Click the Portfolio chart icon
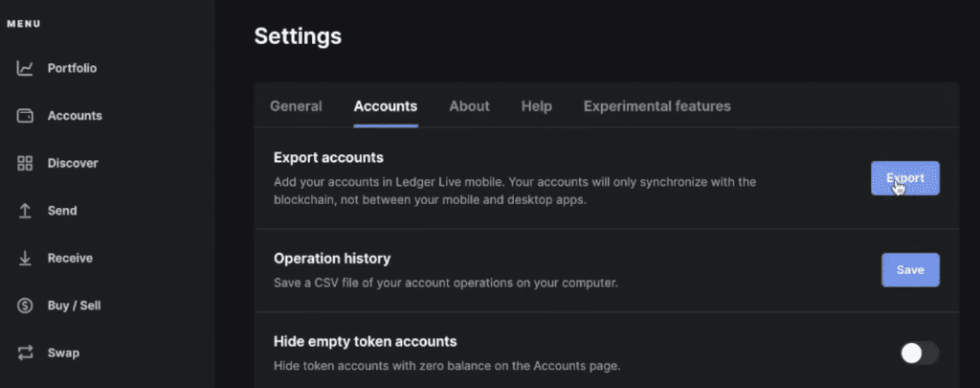This screenshot has width=980, height=388. click(x=26, y=69)
